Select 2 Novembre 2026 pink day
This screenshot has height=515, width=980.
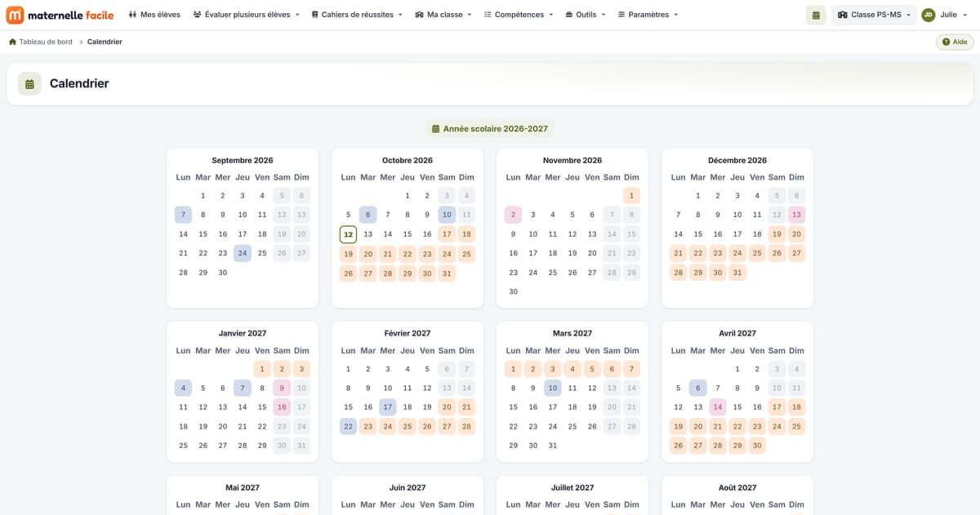coord(513,215)
